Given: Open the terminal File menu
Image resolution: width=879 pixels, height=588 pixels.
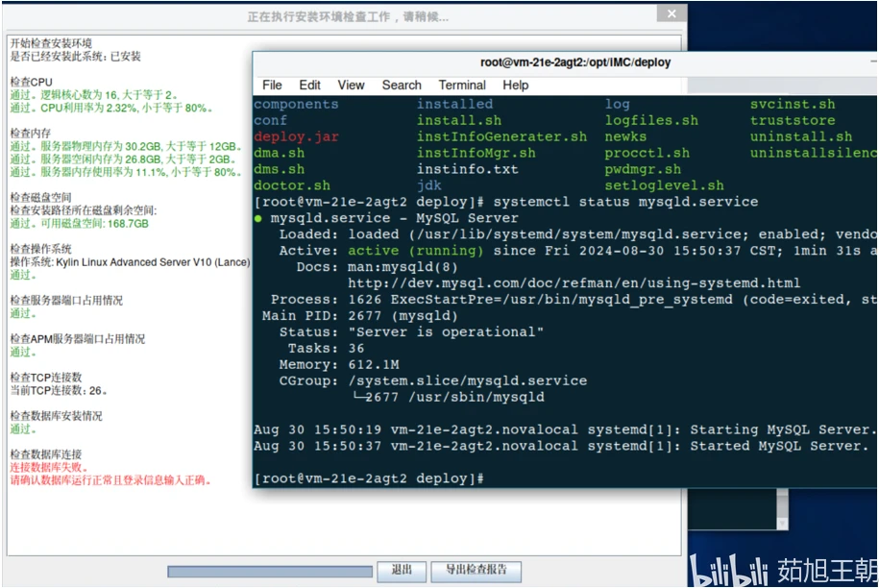Looking at the screenshot, I should 272,86.
